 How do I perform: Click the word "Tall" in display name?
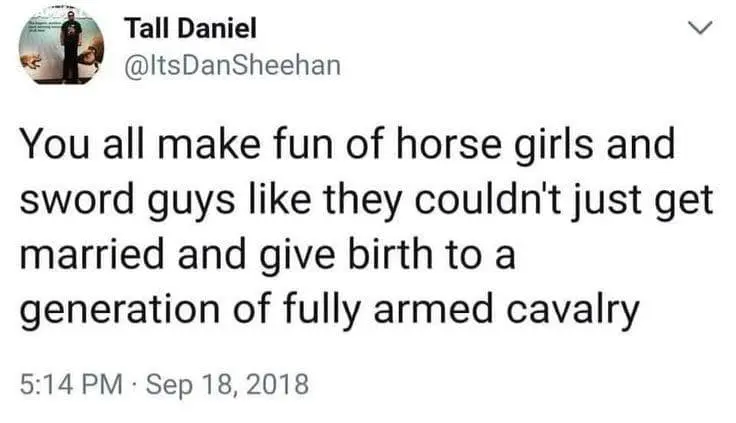click(143, 30)
